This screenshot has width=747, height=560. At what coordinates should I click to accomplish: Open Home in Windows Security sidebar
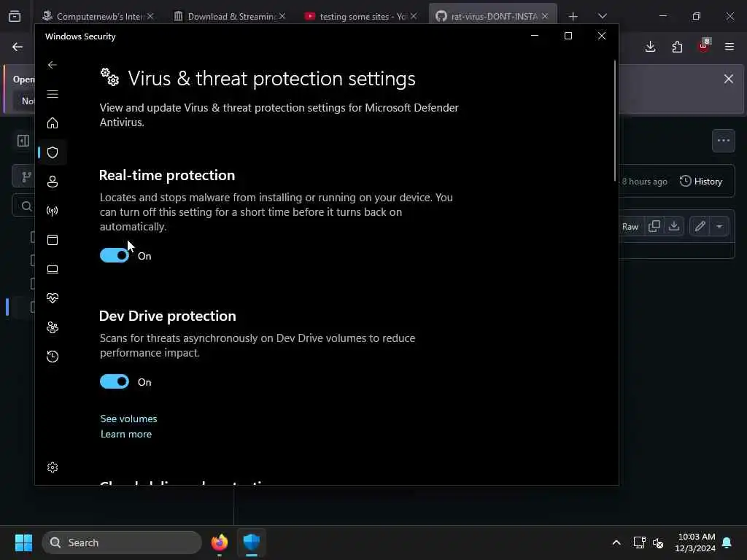pos(53,122)
